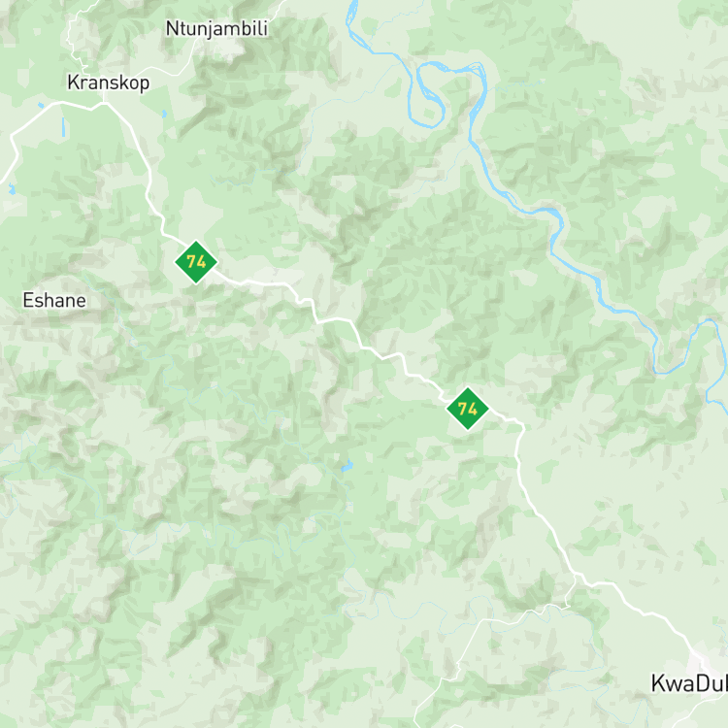728x728 pixels.
Task: Click the 74 route shield nearest KwaDukuza
Action: 468,409
